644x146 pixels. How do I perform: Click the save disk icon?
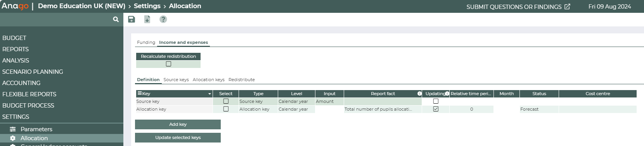[x=132, y=19]
